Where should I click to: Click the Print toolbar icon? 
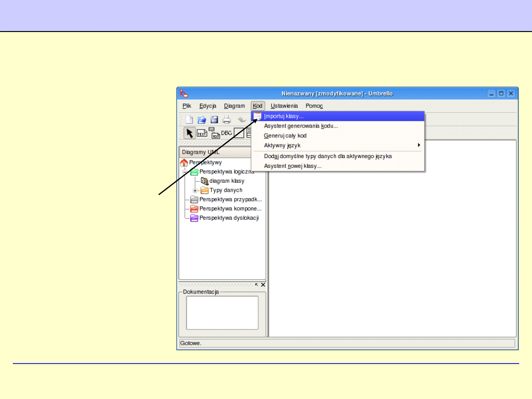coord(227,119)
